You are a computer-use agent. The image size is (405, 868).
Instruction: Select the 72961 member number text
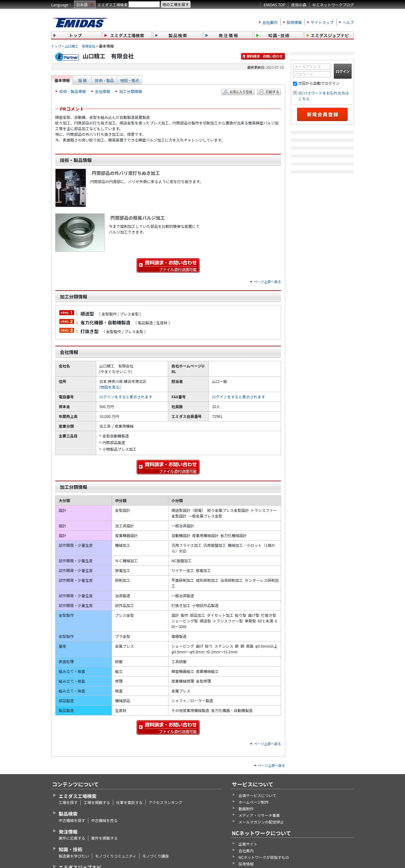click(x=217, y=416)
